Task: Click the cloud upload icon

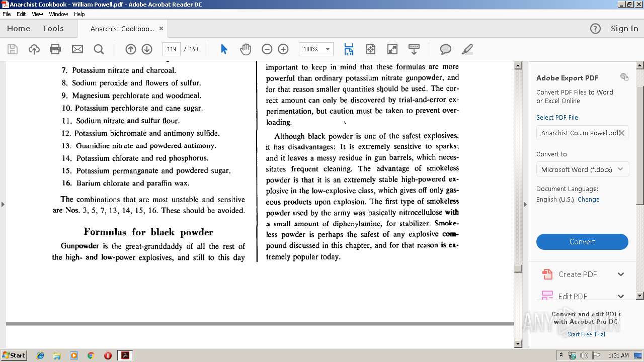Action: click(x=34, y=49)
